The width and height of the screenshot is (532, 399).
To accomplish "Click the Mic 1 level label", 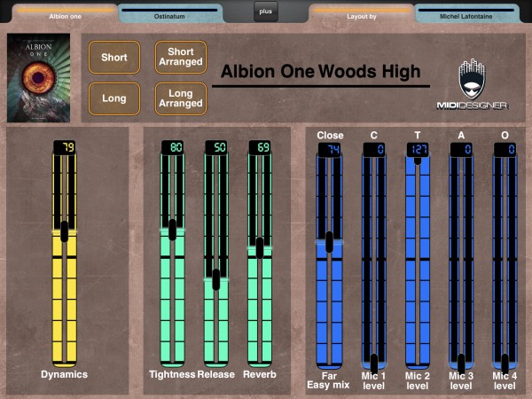I will click(x=373, y=380).
